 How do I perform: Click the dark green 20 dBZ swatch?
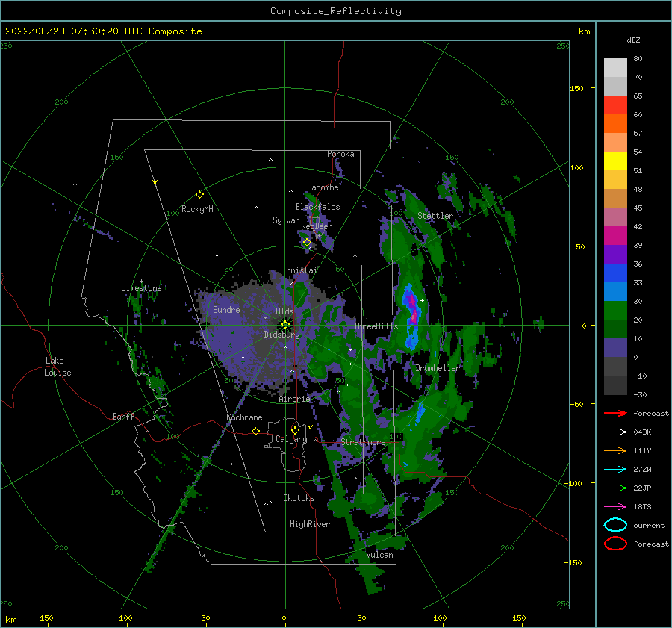coord(615,329)
